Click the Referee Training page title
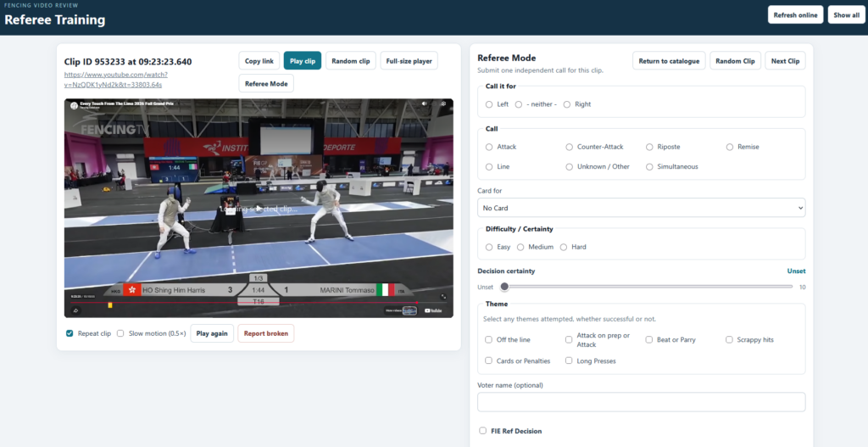Image resolution: width=868 pixels, height=447 pixels. 55,20
